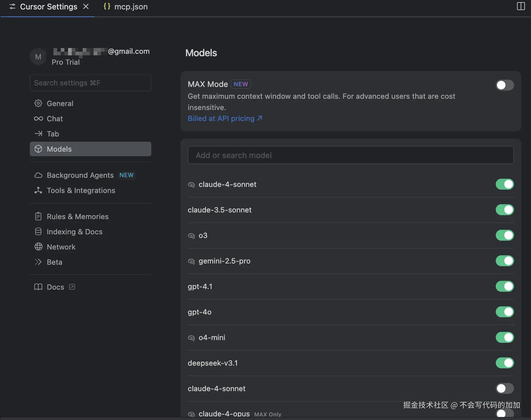The image size is (531, 420).
Task: Switch to the mcp.json tab
Action: [125, 7]
